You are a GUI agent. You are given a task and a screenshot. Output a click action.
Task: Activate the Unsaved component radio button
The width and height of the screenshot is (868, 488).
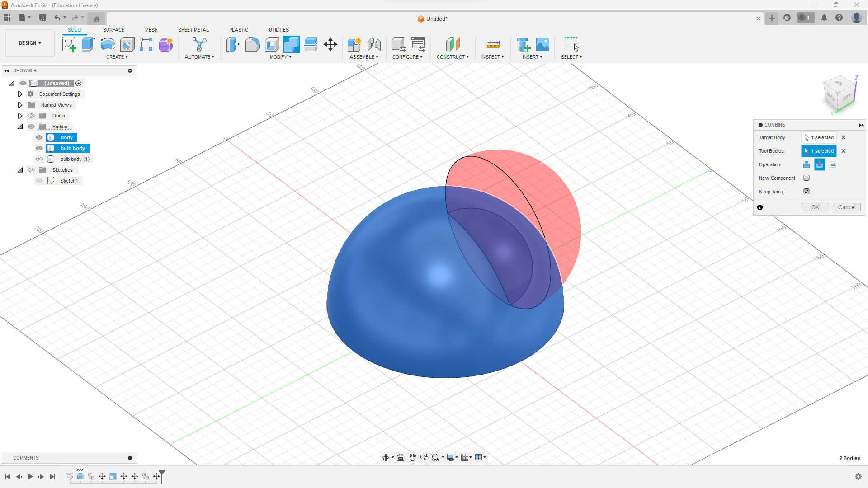pos(79,83)
